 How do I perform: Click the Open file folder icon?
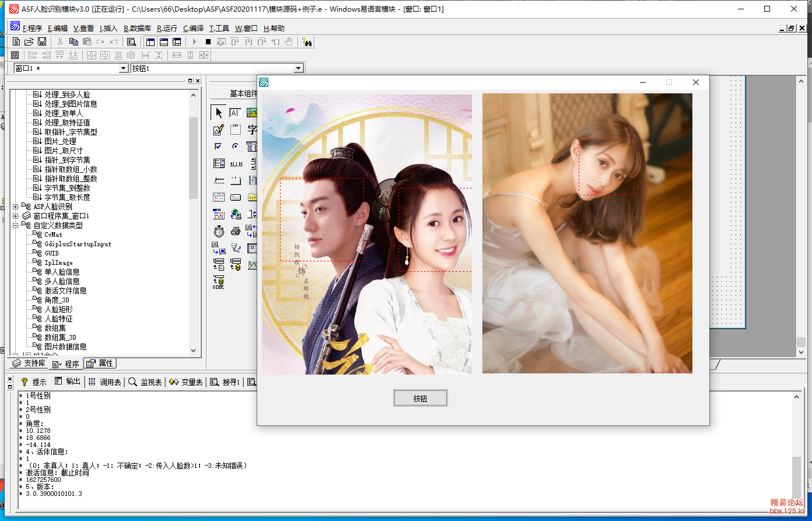(29, 41)
